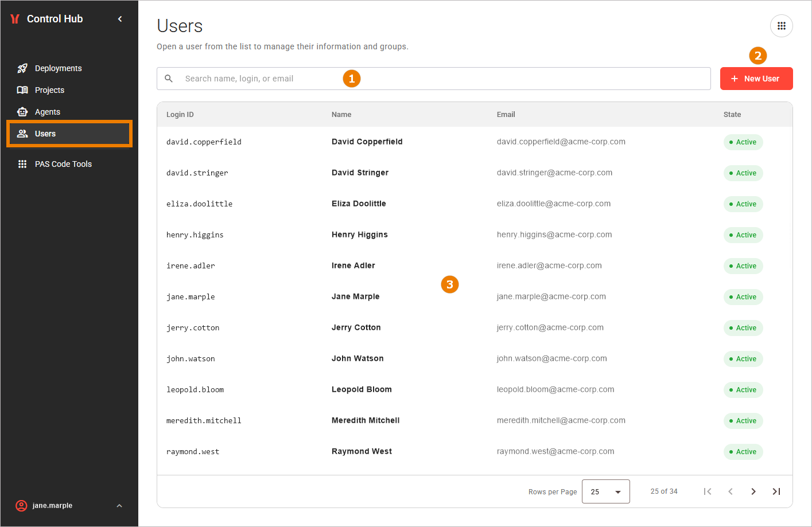Viewport: 812px width, 527px height.
Task: Collapse the Control Hub sidebar
Action: click(120, 19)
